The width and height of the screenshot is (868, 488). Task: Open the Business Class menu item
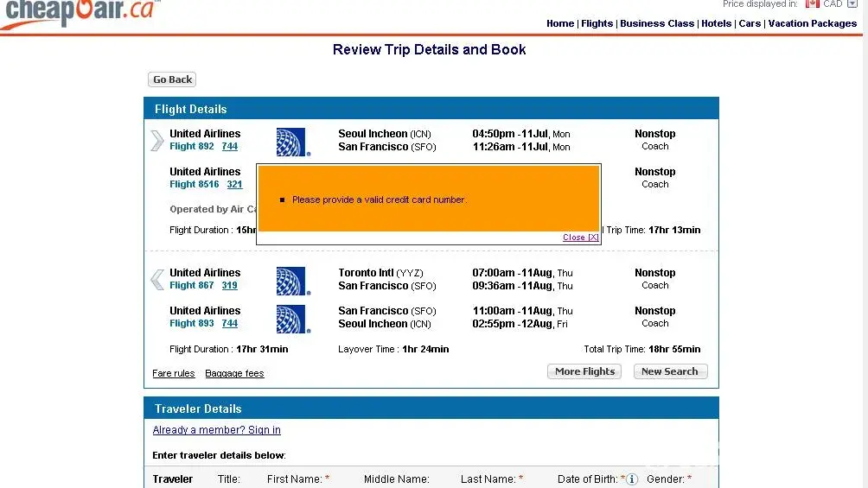pyautogui.click(x=657, y=23)
